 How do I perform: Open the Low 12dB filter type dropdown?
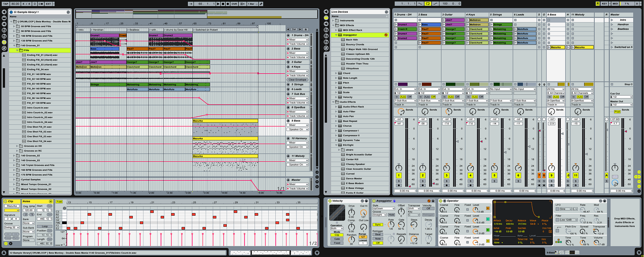568,220
